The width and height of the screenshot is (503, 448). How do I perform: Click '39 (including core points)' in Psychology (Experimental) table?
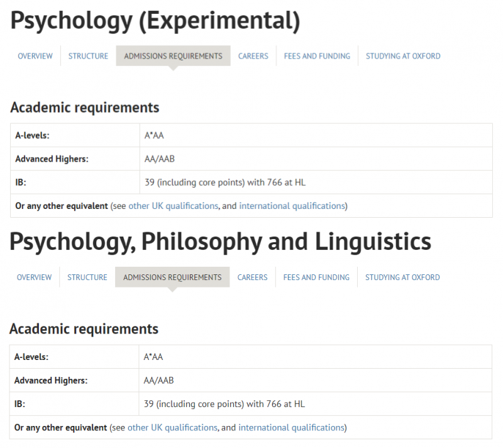(x=195, y=182)
